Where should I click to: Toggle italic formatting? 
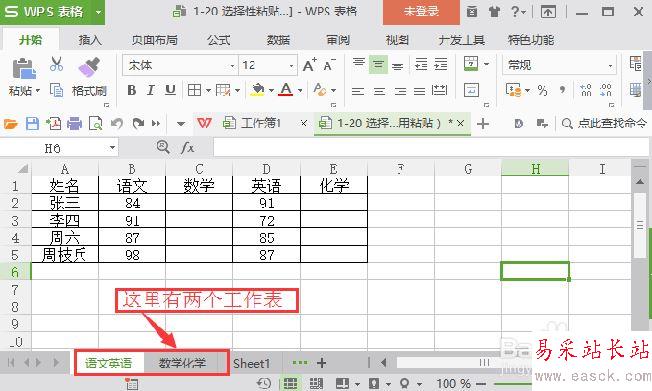(151, 90)
